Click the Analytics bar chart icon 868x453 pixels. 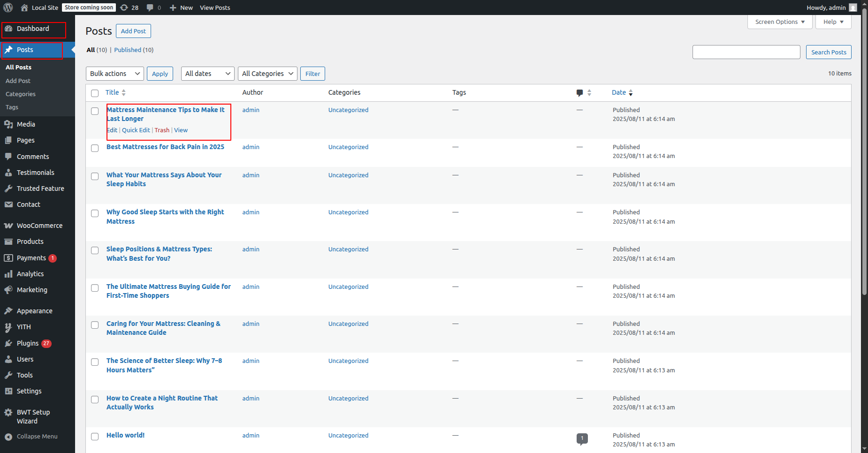8,274
